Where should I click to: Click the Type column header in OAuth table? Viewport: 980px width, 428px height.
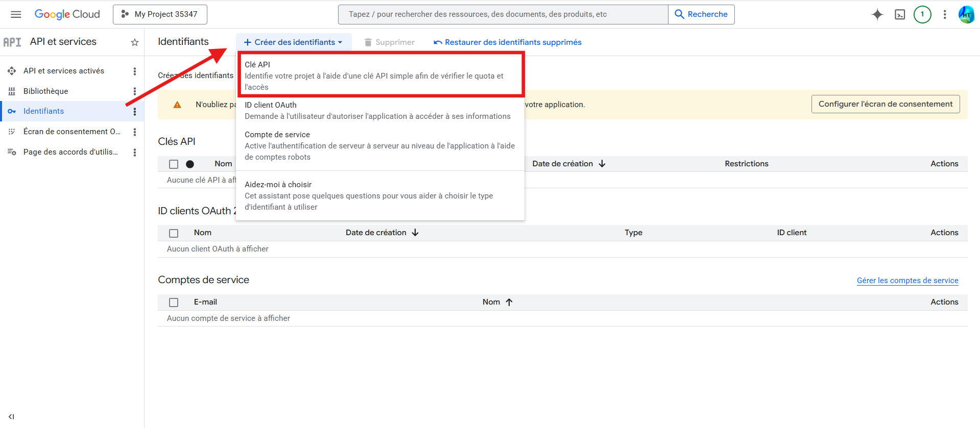[x=633, y=233]
